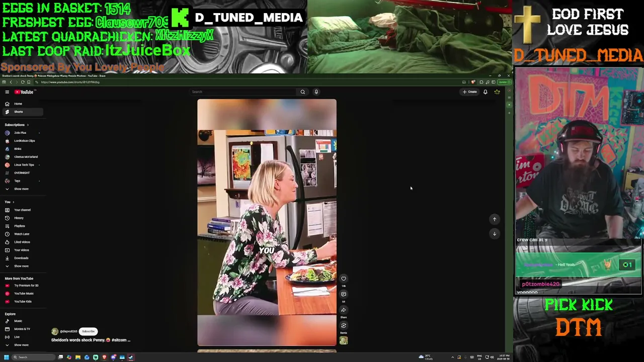Open the Short's sound thumbnail
644x362 pixels.
[344, 341]
